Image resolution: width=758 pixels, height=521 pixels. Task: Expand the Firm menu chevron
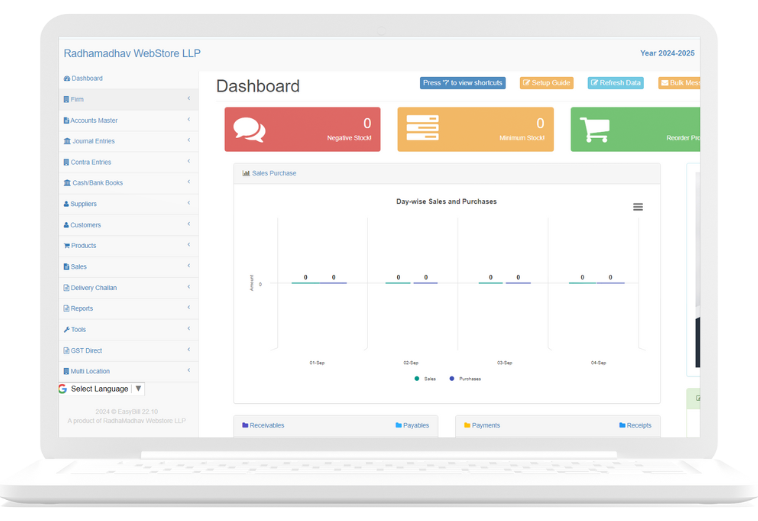pos(189,99)
